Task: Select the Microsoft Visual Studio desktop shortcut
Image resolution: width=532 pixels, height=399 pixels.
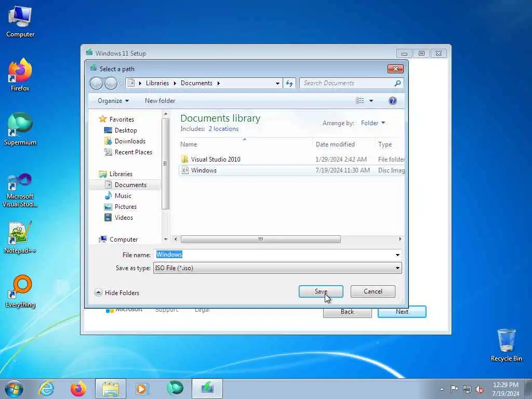Action: [x=20, y=190]
